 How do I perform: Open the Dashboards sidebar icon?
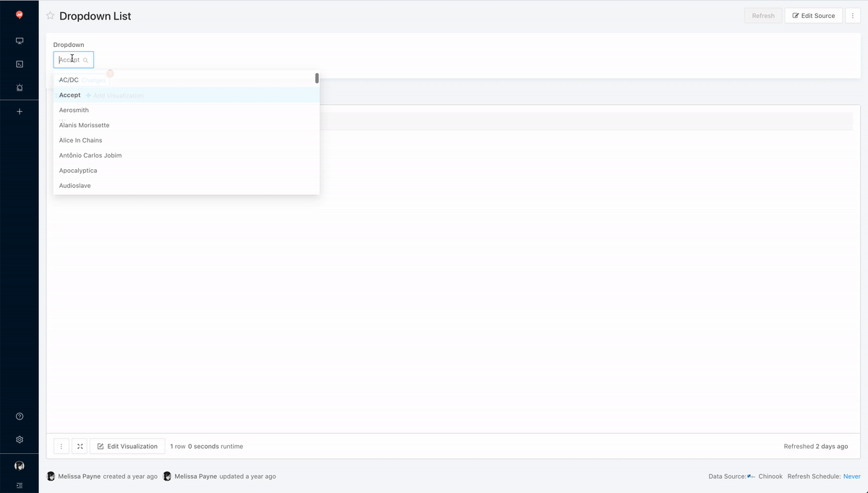click(19, 40)
